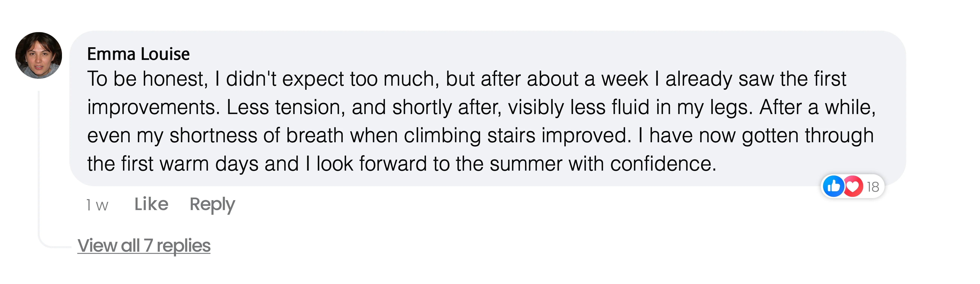980x284 pixels.
Task: Click the word "stairs" in the comment
Action: [511, 136]
